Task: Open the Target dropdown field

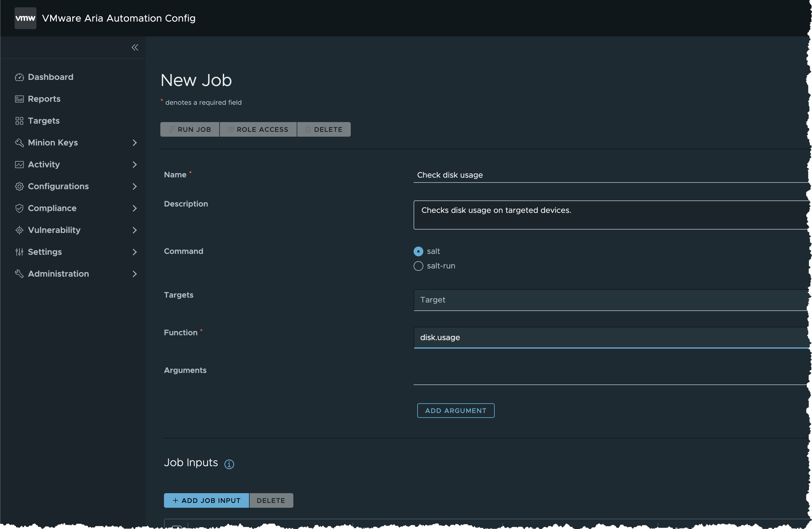Action: pyautogui.click(x=611, y=300)
